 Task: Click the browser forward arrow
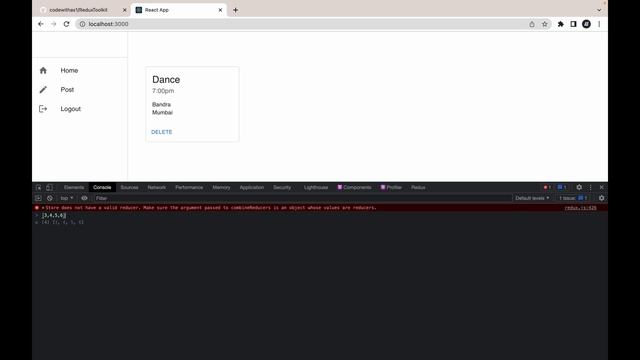coord(53,24)
